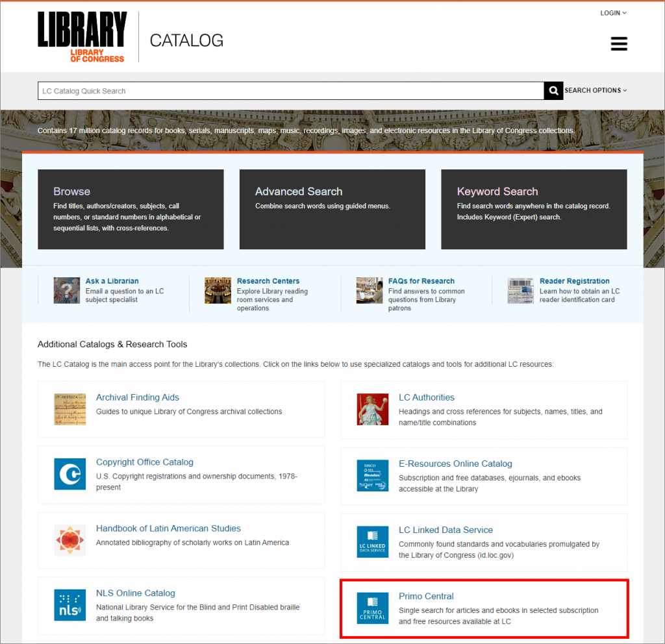This screenshot has width=665, height=644.
Task: Click 'Explore Library reading room services and operations'
Action: tap(272, 300)
